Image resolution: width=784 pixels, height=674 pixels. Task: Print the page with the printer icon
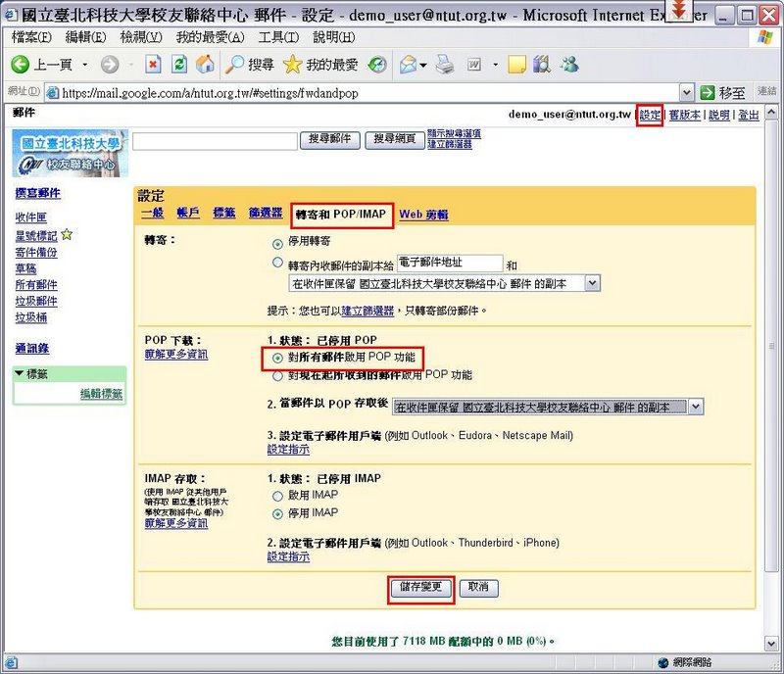[x=445, y=65]
